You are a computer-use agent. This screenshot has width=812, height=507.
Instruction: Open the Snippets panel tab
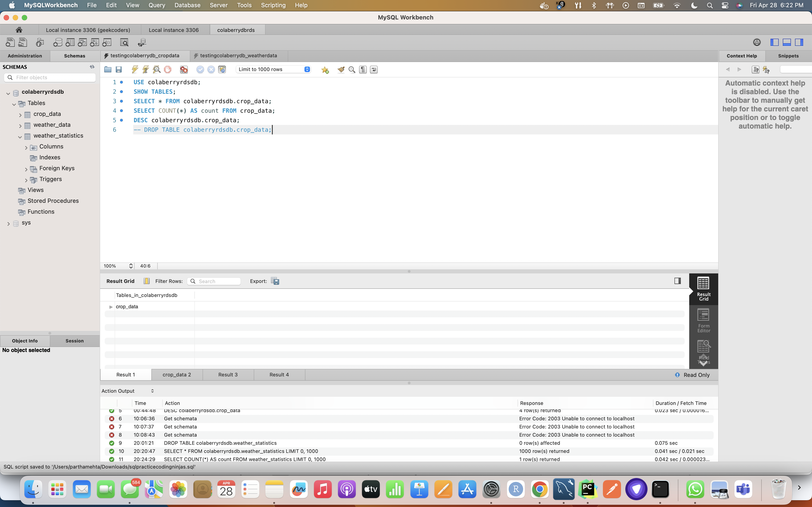pos(788,56)
